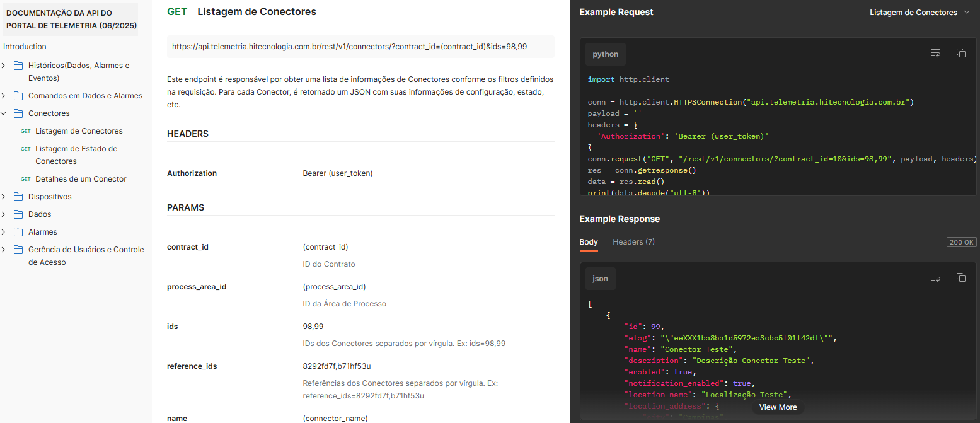Screen dimensions: 980x423
Task: Toggle word wrap in the example response
Action: 936,277
